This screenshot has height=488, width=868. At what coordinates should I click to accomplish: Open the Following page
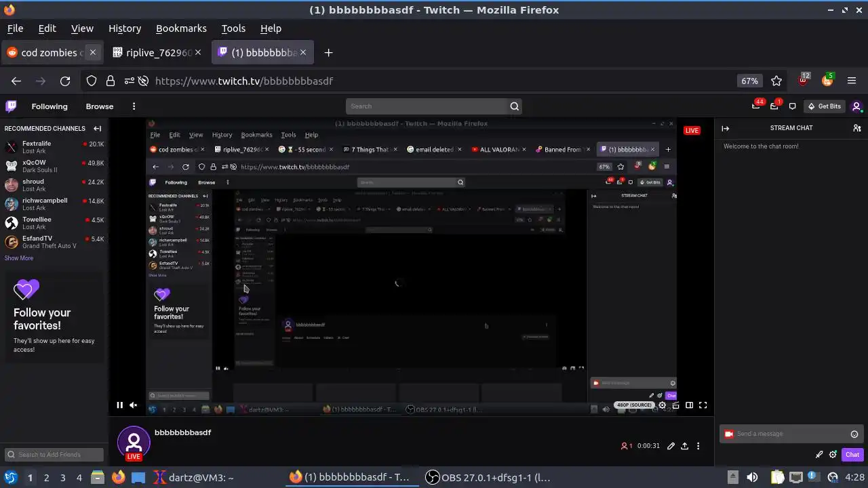tap(50, 106)
